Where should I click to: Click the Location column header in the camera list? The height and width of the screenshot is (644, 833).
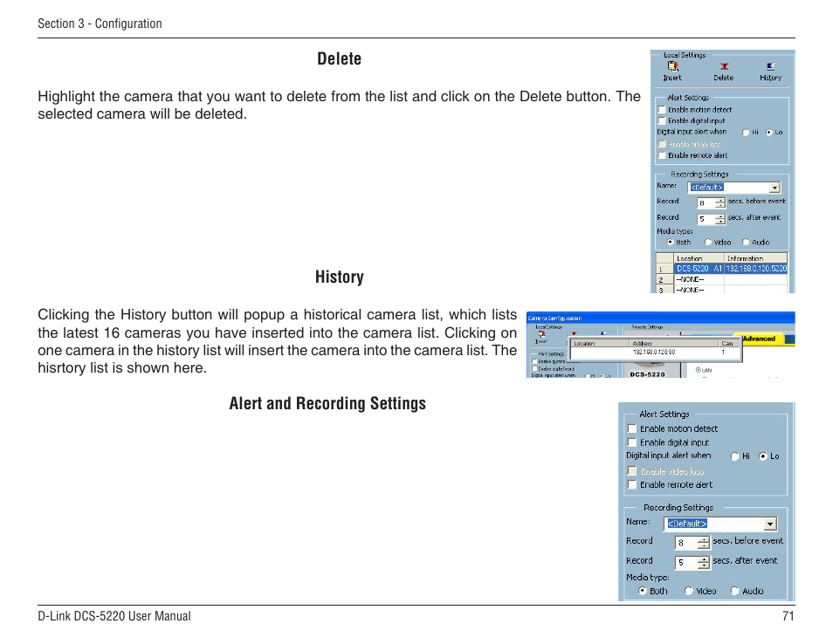tap(699, 258)
